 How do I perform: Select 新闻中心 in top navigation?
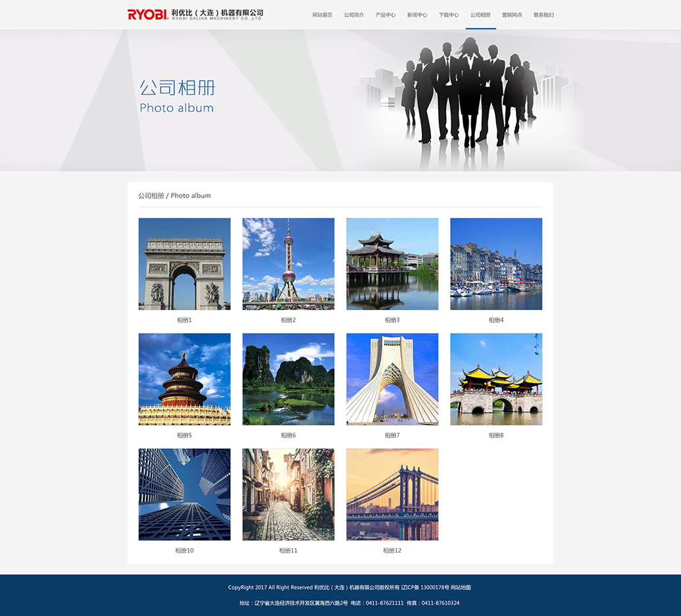tap(417, 15)
